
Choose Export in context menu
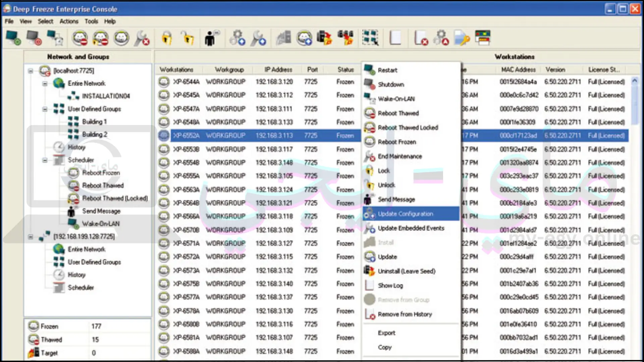point(411,333)
